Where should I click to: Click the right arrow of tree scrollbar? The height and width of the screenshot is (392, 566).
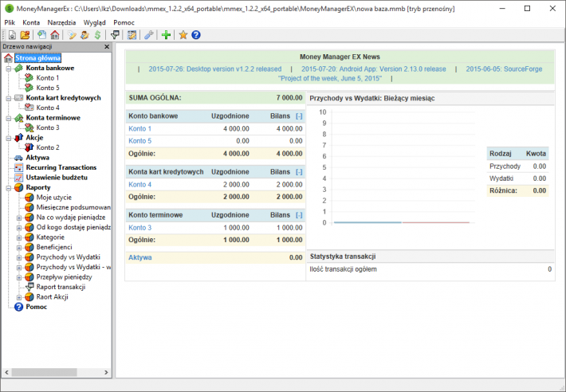pyautogui.click(x=106, y=372)
